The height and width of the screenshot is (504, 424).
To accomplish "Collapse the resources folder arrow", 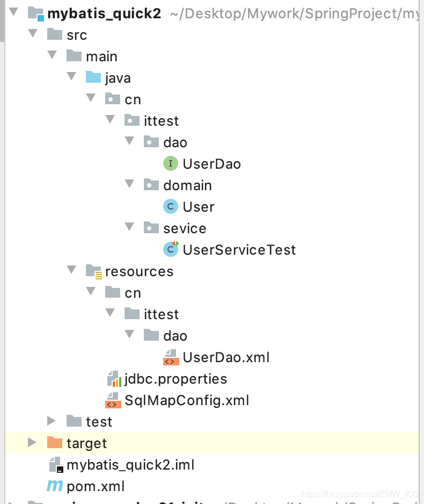I will [71, 270].
